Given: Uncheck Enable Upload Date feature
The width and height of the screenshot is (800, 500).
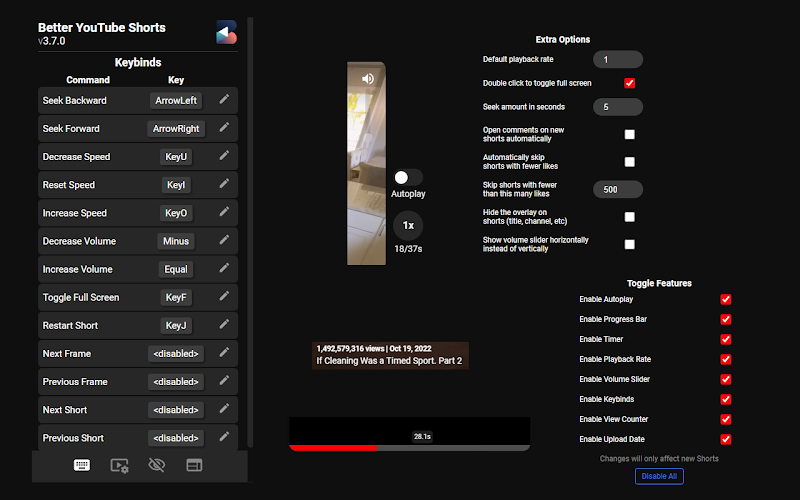Looking at the screenshot, I should click(x=726, y=439).
